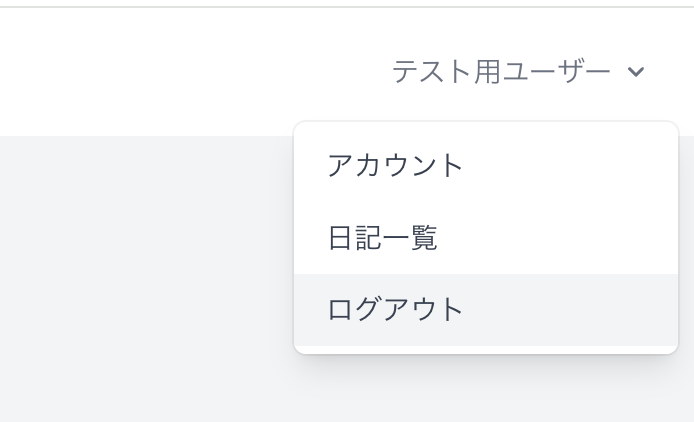
Task: Open the アカウント menu item
Action: pyautogui.click(x=396, y=165)
